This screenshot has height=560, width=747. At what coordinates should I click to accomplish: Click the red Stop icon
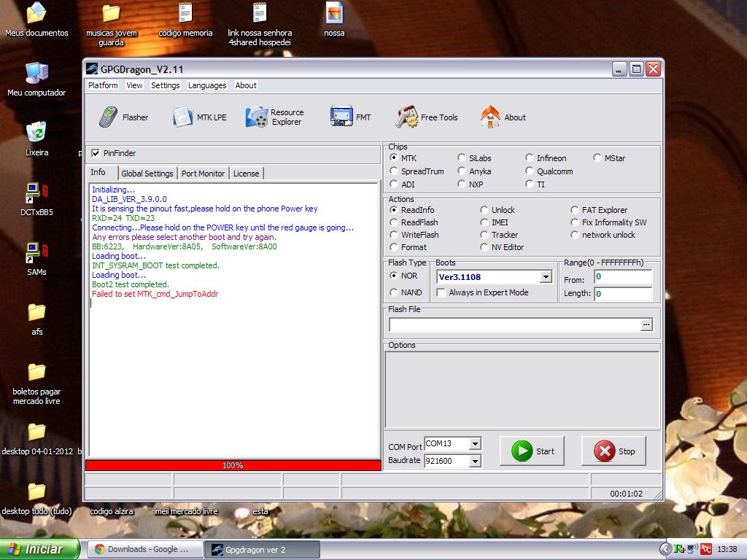(605, 451)
